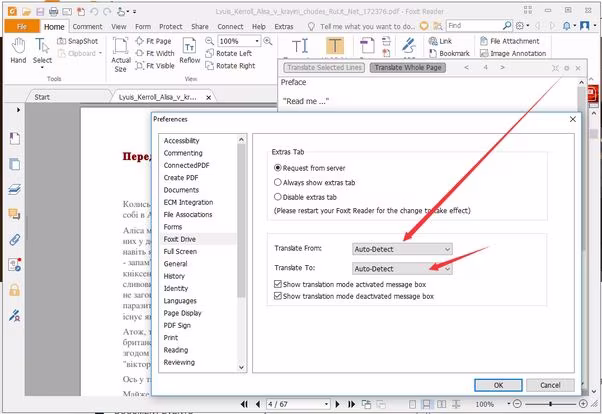
Task: Click the Highlight tool icon
Action: pyautogui.click(x=335, y=46)
